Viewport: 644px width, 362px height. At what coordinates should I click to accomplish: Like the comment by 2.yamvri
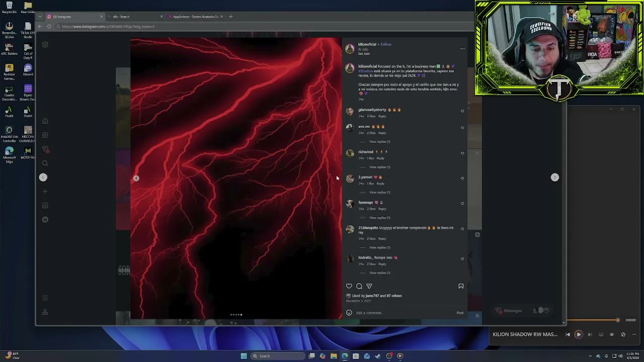click(x=462, y=178)
